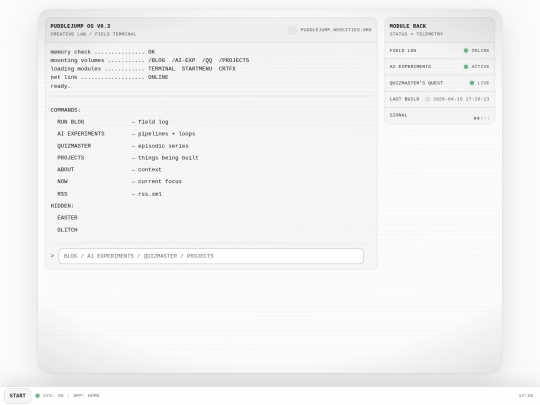Click the "SYS: OK" taskbar status text
Image resolution: width=540 pixels, height=405 pixels.
coord(53,396)
